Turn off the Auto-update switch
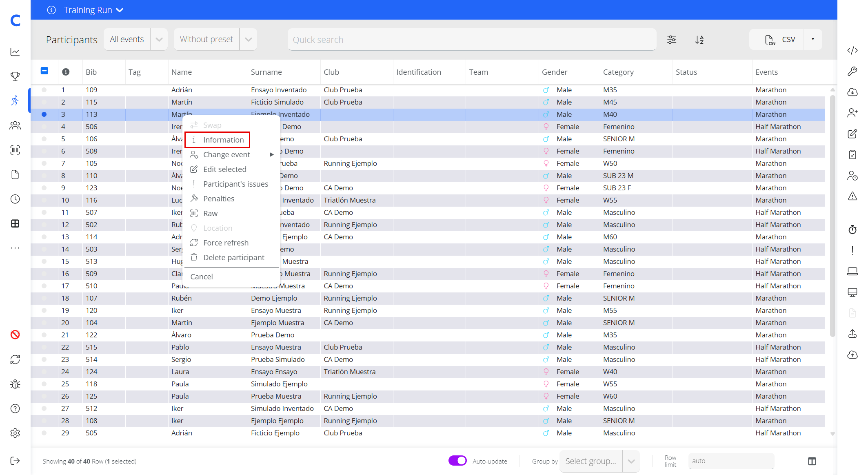The width and height of the screenshot is (868, 475). pyautogui.click(x=457, y=461)
